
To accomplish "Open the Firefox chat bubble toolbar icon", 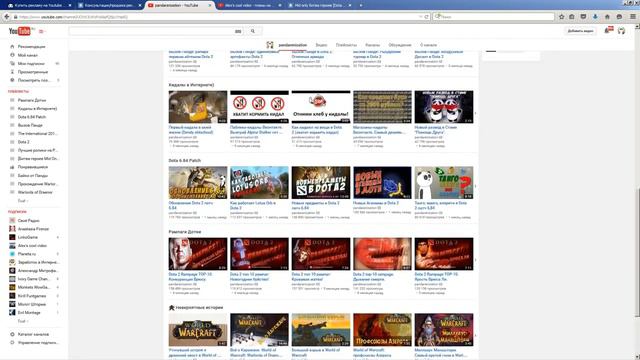I will pos(619,17).
